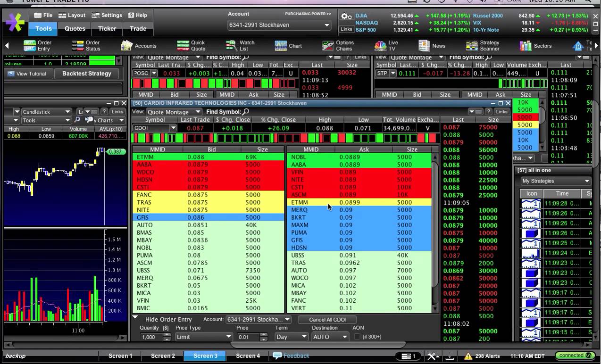Select the Quotes main tab
This screenshot has width=601, height=364.
coord(75,28)
